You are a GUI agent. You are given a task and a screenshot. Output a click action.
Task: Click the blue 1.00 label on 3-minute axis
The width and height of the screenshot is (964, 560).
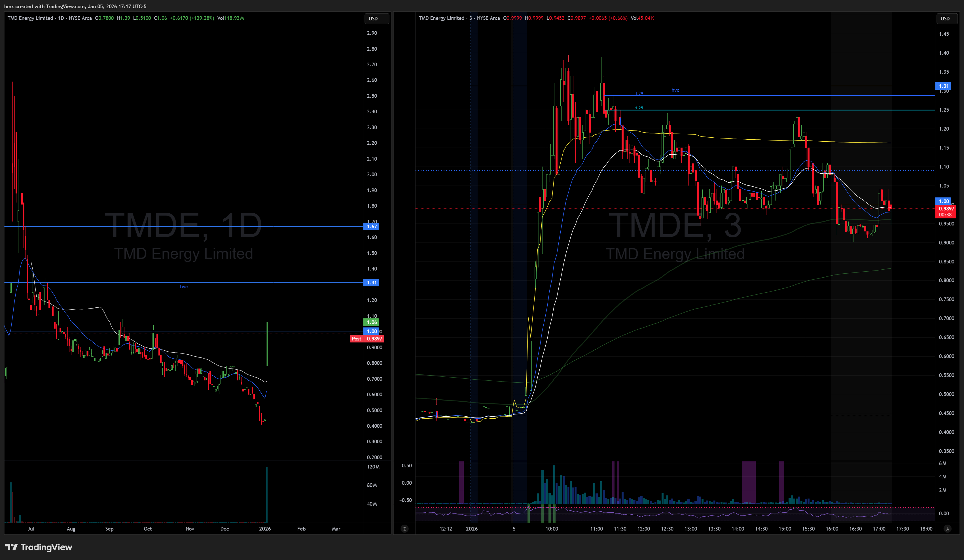click(943, 201)
